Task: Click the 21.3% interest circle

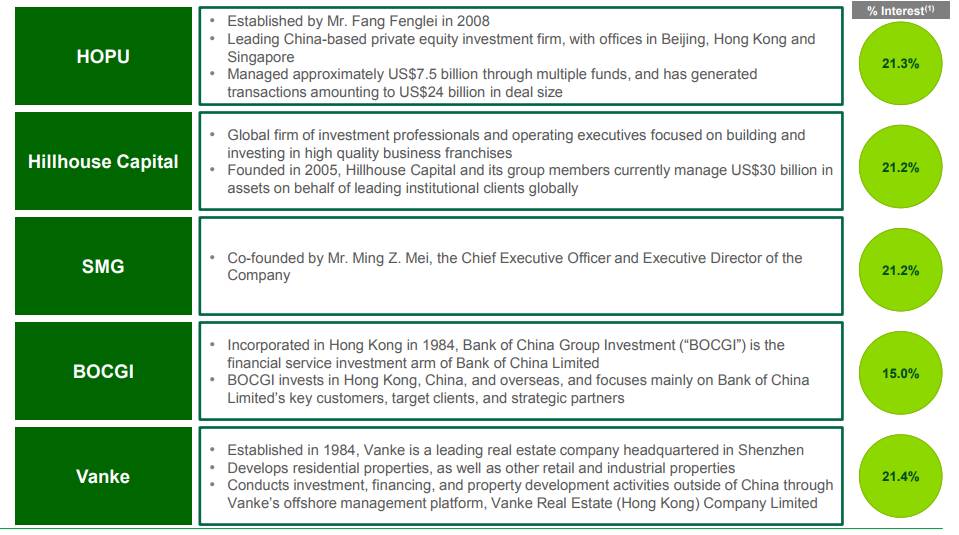Action: click(x=900, y=63)
